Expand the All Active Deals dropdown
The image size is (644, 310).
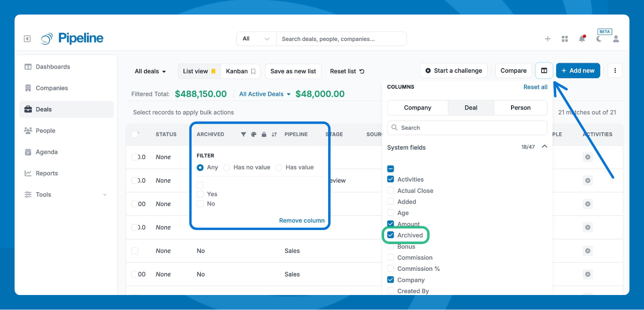click(264, 94)
